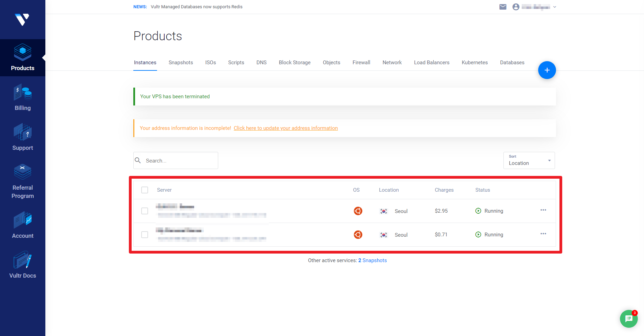
Task: Click the update address information link
Action: 286,128
